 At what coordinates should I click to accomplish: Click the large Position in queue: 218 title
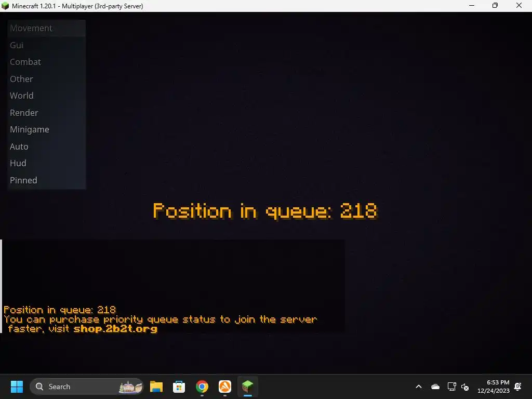tap(265, 211)
